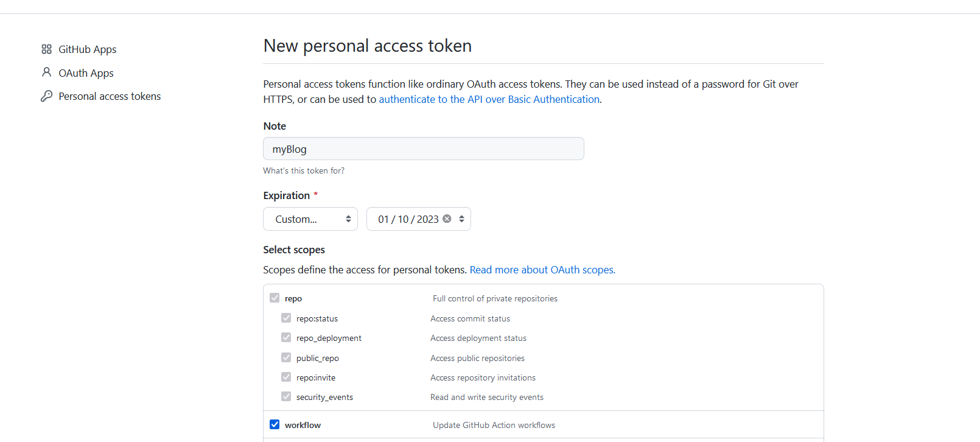This screenshot has height=442, width=980.
Task: Go to OAuth Apps section
Action: [86, 73]
